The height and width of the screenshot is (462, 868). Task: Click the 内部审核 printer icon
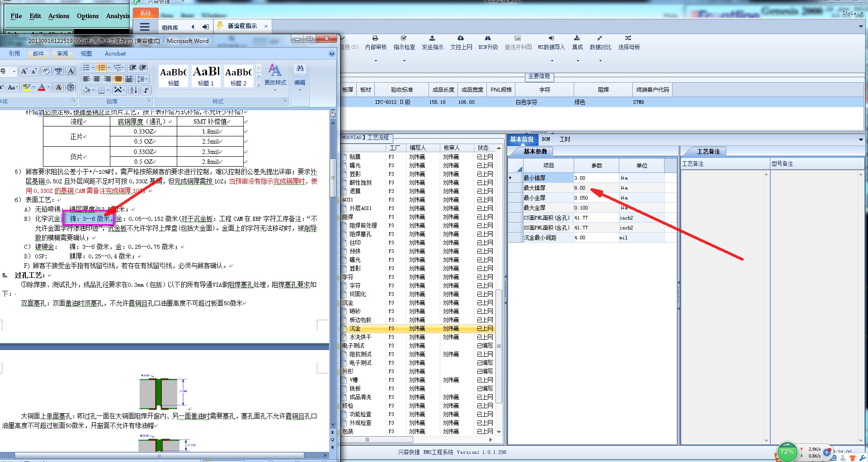pyautogui.click(x=375, y=38)
